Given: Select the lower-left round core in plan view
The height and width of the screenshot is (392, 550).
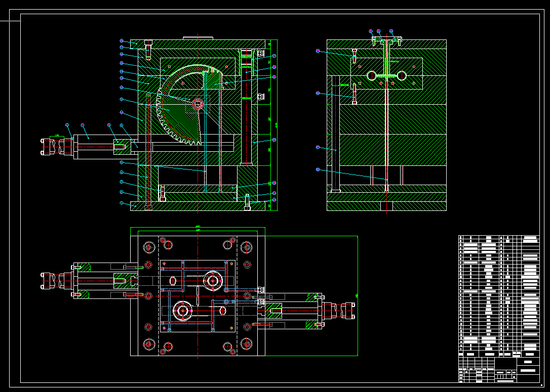Looking at the screenshot, I should coord(183,311).
